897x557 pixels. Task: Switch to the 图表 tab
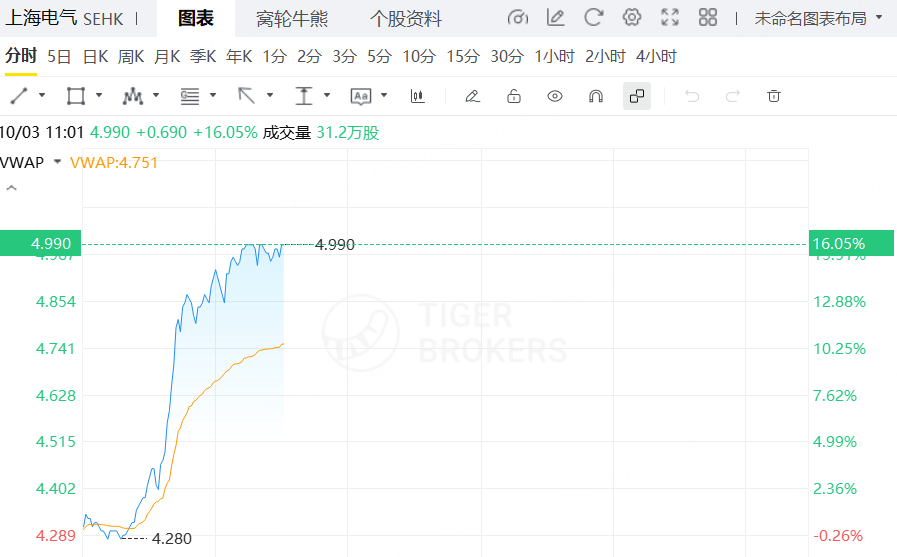point(196,18)
